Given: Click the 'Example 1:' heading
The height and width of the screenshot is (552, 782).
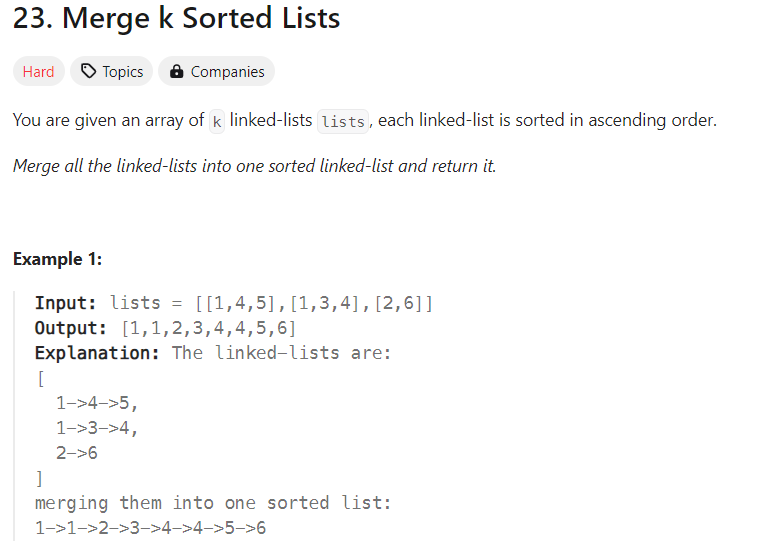Looking at the screenshot, I should [x=57, y=259].
